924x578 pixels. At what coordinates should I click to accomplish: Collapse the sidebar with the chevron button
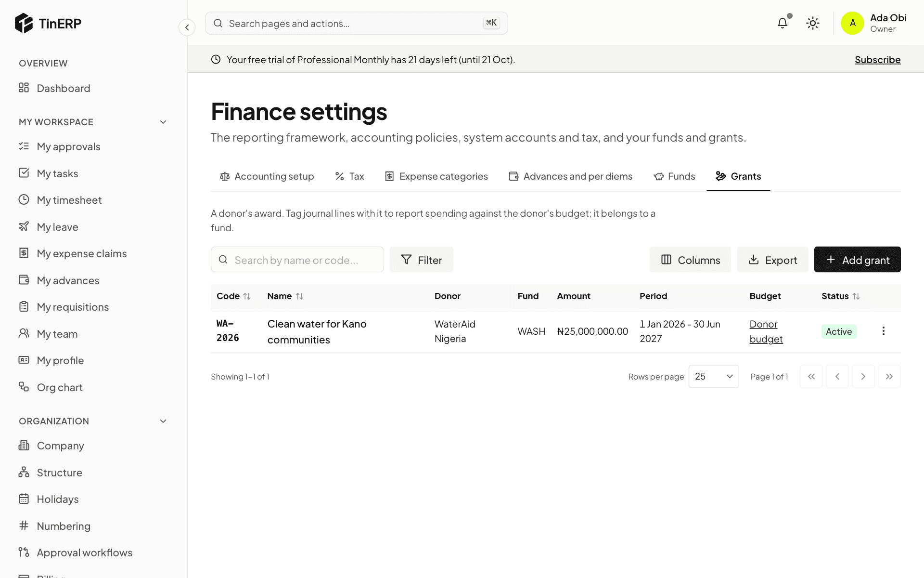coord(187,27)
